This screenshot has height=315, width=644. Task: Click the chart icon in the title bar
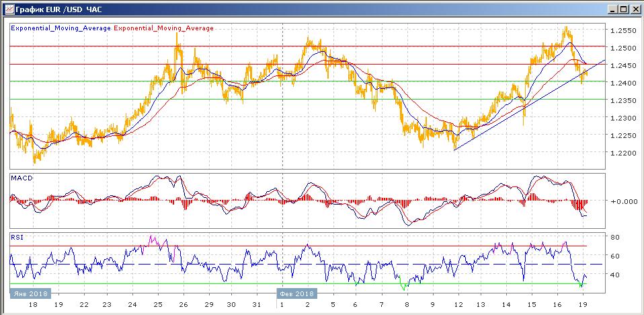pos(8,9)
